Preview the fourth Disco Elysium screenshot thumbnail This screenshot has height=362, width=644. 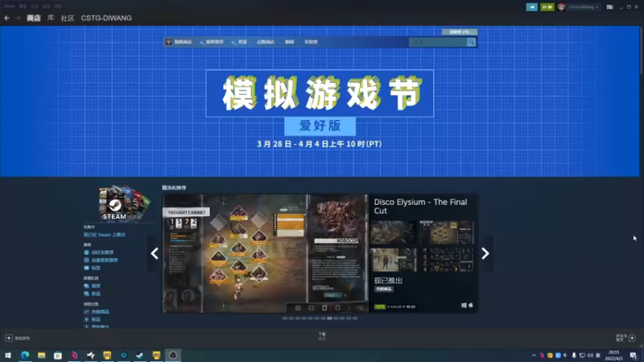[x=446, y=259]
